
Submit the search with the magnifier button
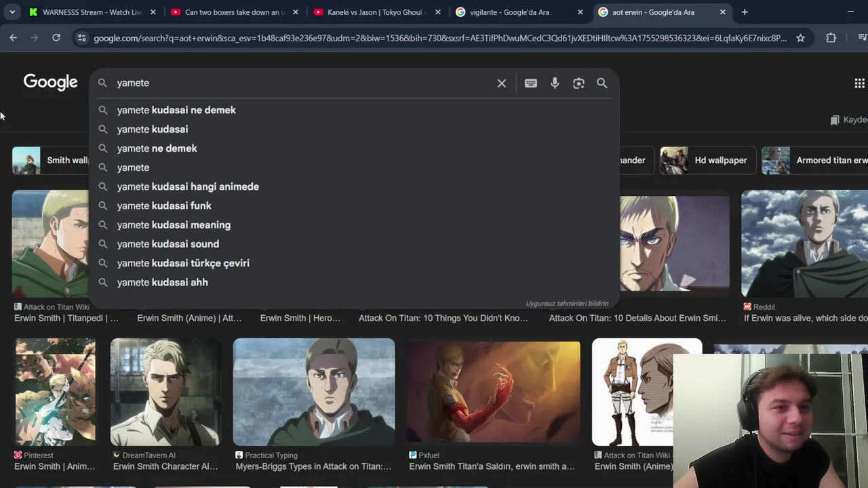point(602,83)
